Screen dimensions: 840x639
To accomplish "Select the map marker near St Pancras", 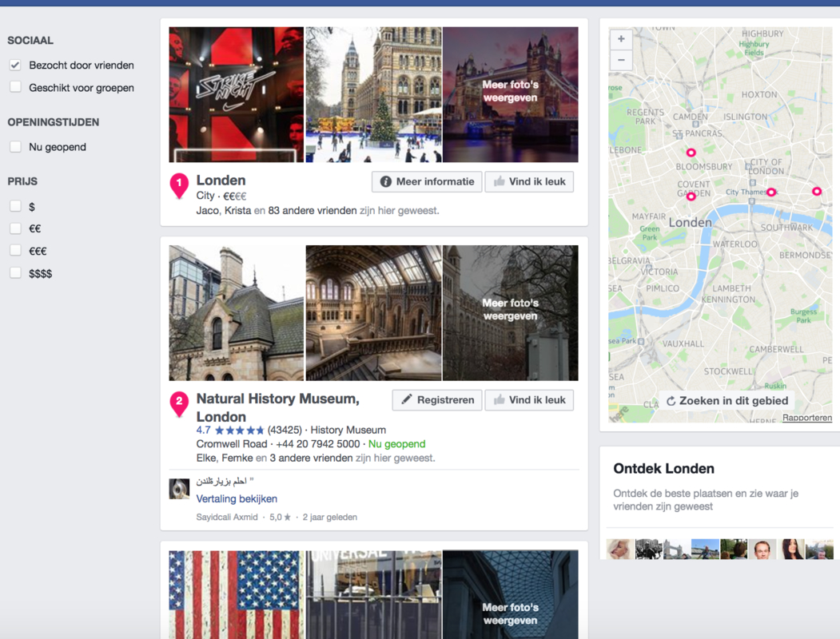I will tap(691, 153).
